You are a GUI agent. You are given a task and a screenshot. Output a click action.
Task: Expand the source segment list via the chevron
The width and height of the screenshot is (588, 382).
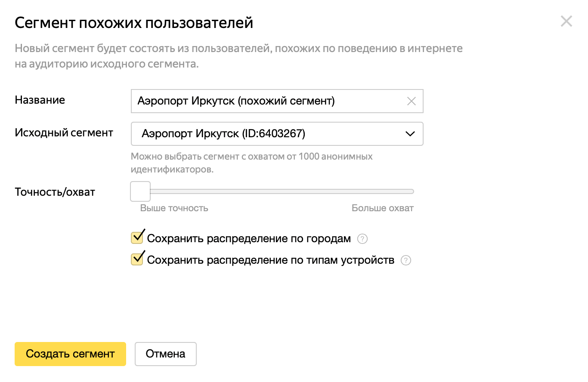[x=410, y=134]
